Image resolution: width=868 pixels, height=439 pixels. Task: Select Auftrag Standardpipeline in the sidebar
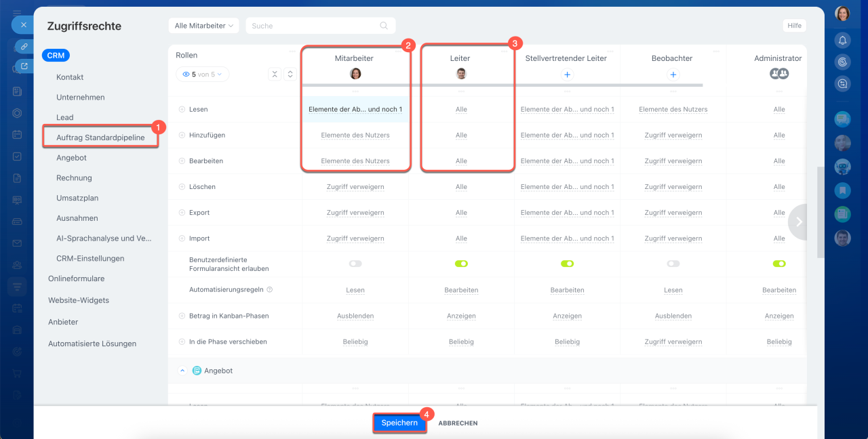pos(100,138)
